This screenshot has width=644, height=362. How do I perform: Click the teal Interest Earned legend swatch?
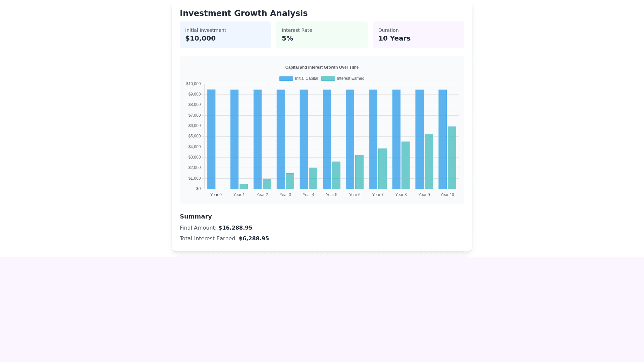pyautogui.click(x=328, y=78)
